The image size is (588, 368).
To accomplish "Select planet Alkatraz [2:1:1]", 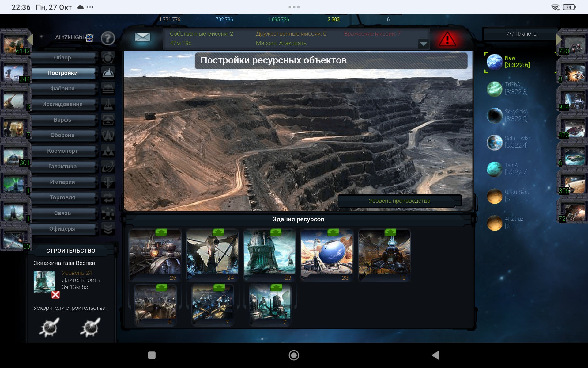I will (508, 223).
